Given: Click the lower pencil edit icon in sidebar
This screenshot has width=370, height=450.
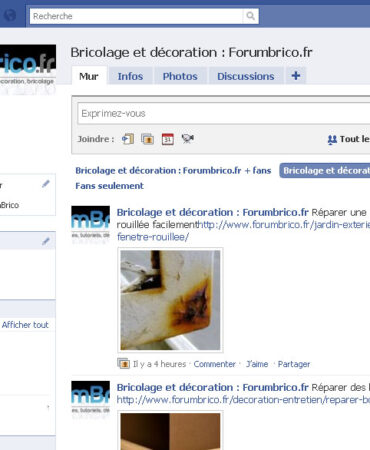Looking at the screenshot, I should (x=46, y=241).
